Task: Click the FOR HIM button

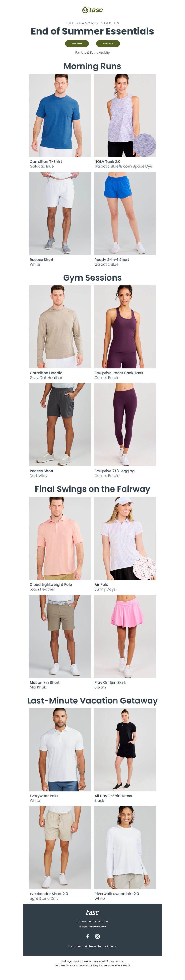Action: 77,43
